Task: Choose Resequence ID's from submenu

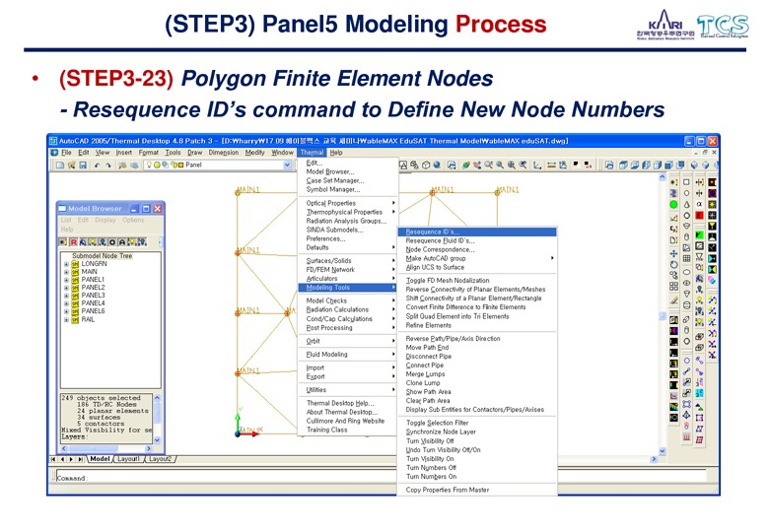Action: tap(477, 232)
